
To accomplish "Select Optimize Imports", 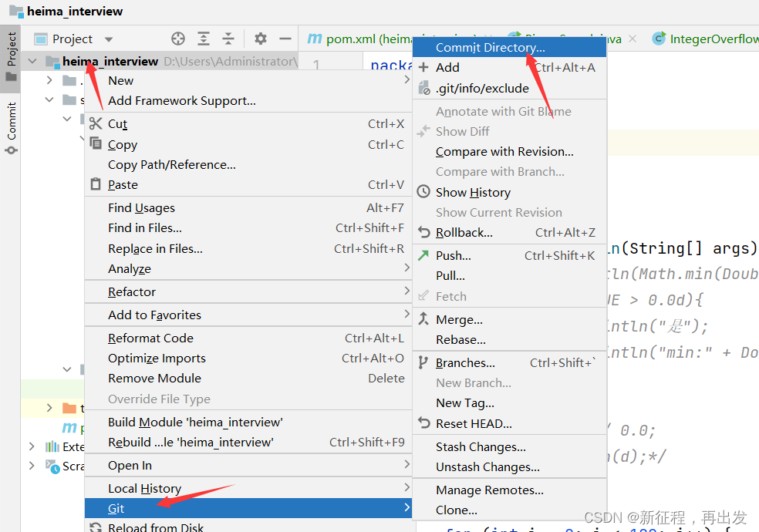I will point(248,358).
